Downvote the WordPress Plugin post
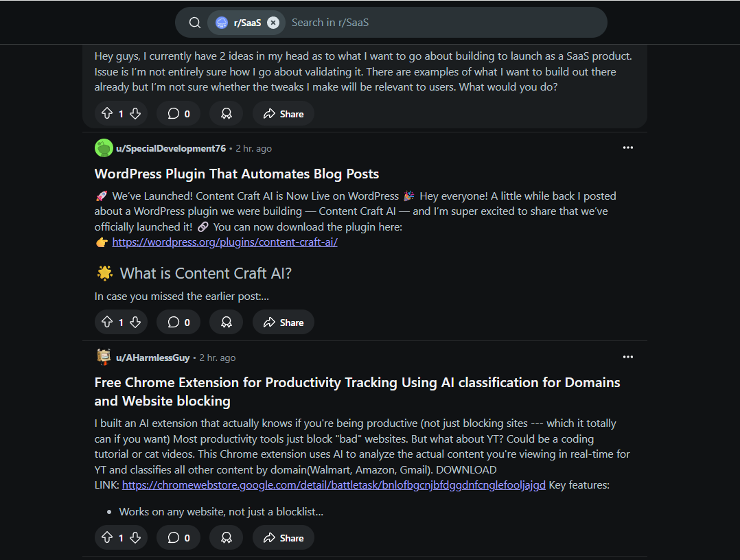Image resolution: width=740 pixels, height=560 pixels. [135, 323]
